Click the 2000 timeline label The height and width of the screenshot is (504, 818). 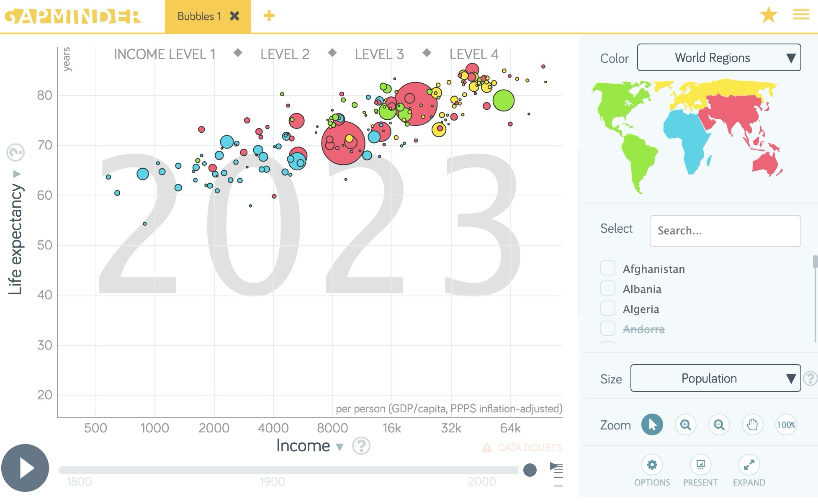coord(482,481)
